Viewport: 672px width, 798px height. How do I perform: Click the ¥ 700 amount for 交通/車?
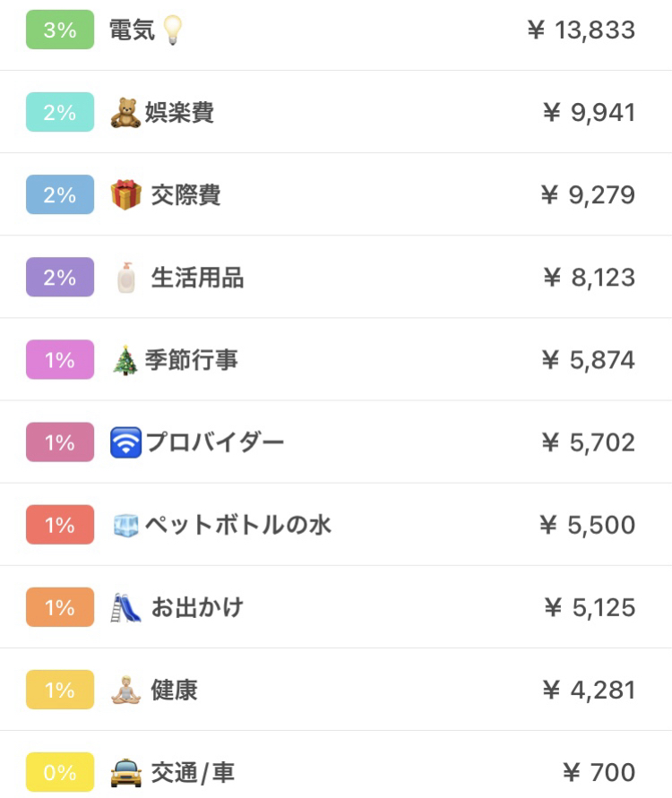click(599, 773)
